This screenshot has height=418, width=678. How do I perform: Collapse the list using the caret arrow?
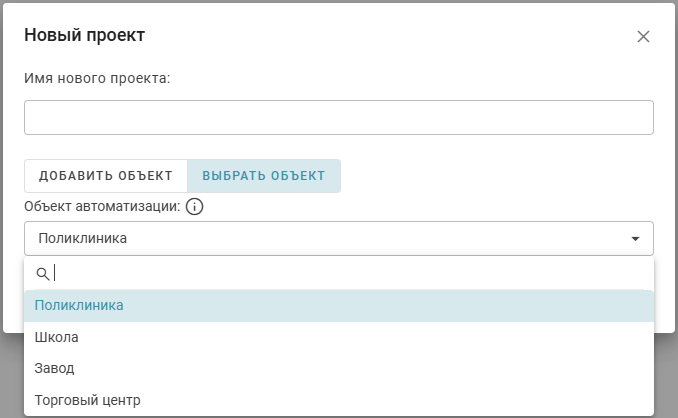coord(635,239)
